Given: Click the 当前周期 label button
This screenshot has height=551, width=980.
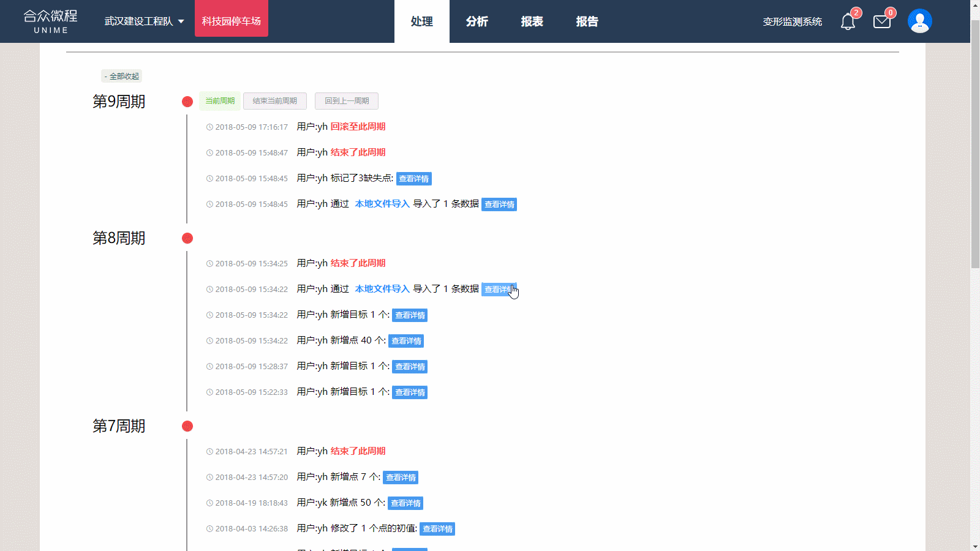Looking at the screenshot, I should click(x=220, y=101).
